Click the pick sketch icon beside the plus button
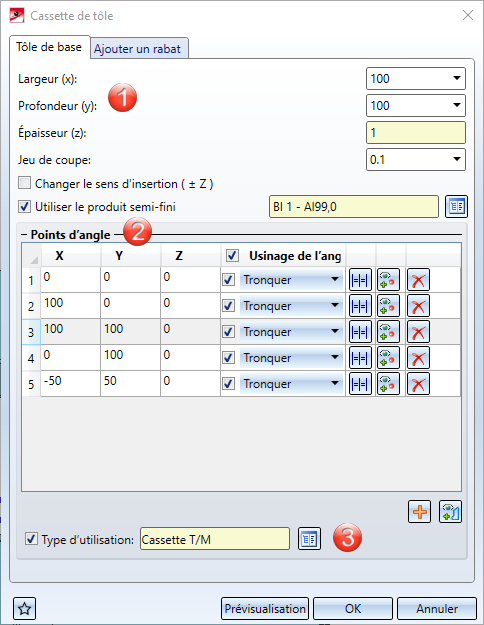 pyautogui.click(x=450, y=511)
